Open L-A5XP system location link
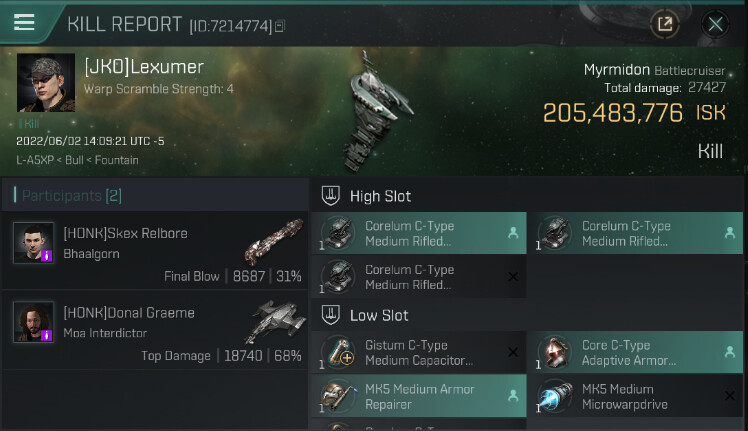 coord(35,160)
